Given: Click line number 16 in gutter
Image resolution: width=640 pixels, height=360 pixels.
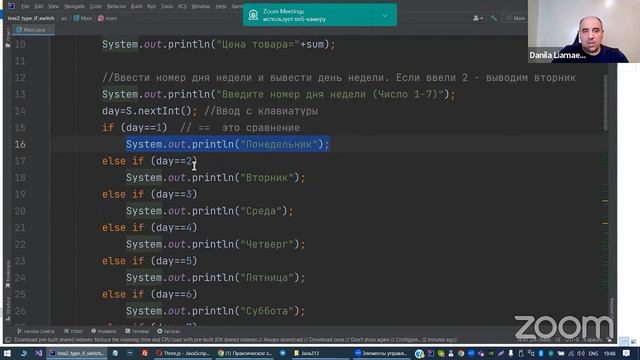Looking at the screenshot, I should [x=20, y=144].
